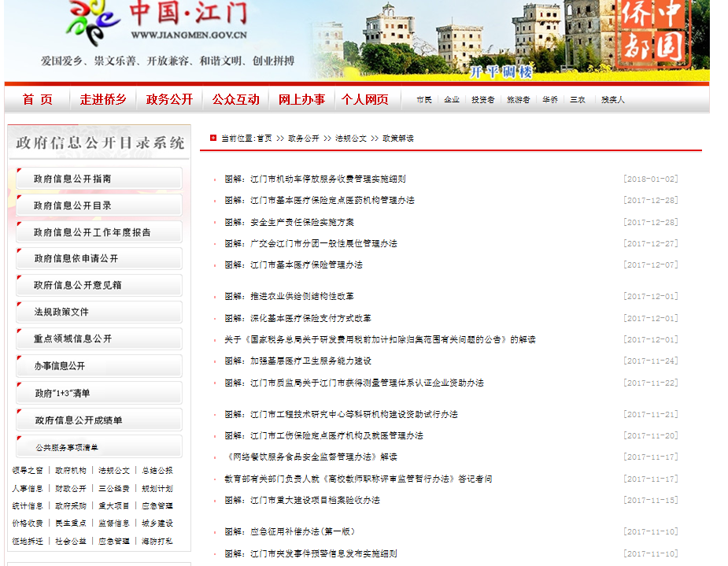Go to 首页 in main navigation
Screen dimensions: 728x566
[x=38, y=100]
